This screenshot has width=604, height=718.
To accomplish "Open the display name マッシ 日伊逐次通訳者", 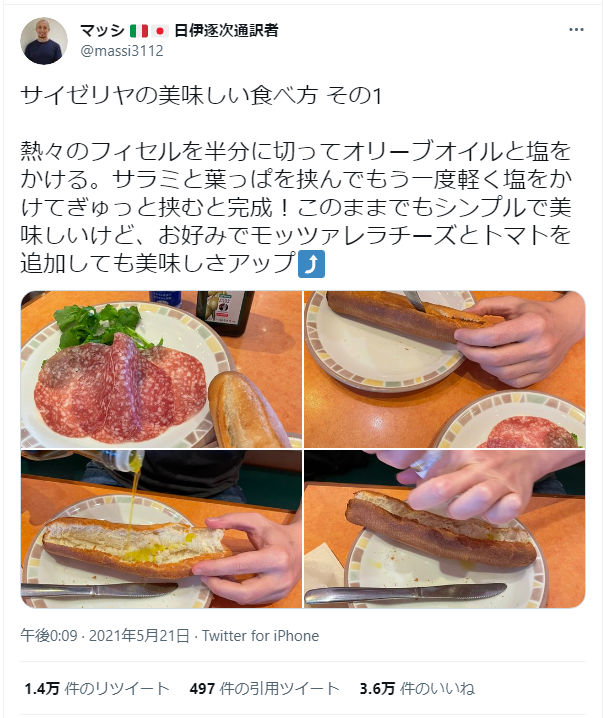I will point(180,31).
